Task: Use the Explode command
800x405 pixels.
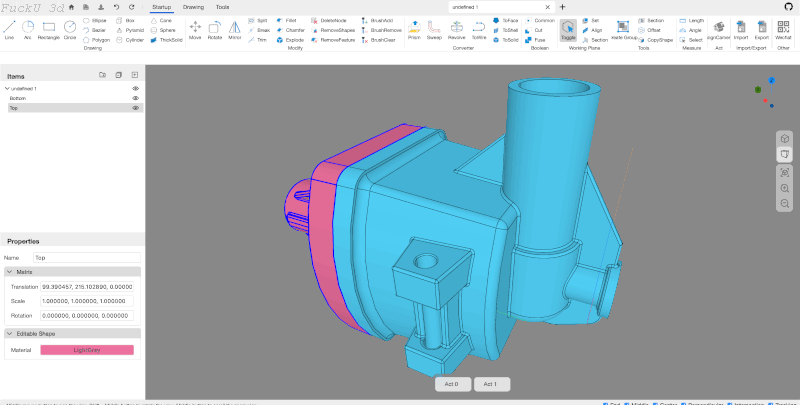Action: pos(290,40)
